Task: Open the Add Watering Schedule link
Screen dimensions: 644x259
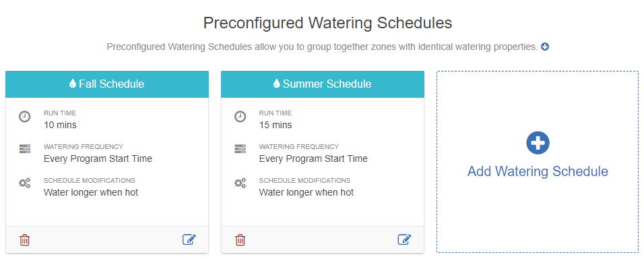Action: [538, 171]
